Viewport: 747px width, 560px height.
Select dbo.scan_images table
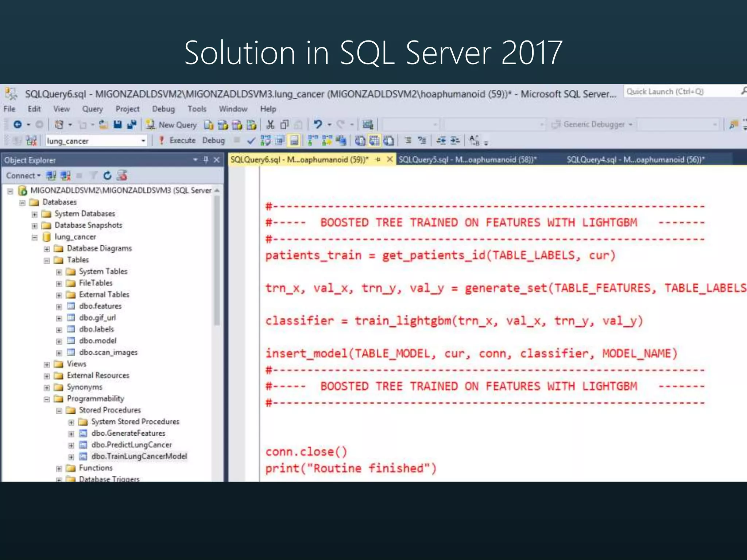tap(108, 352)
